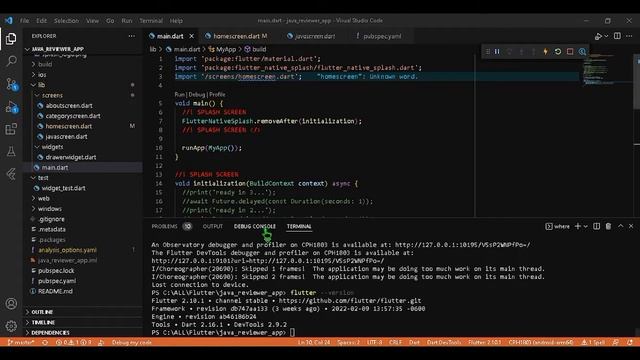Expand the windows folder
Image resolution: width=640 pixels, height=360 pixels.
point(49,209)
